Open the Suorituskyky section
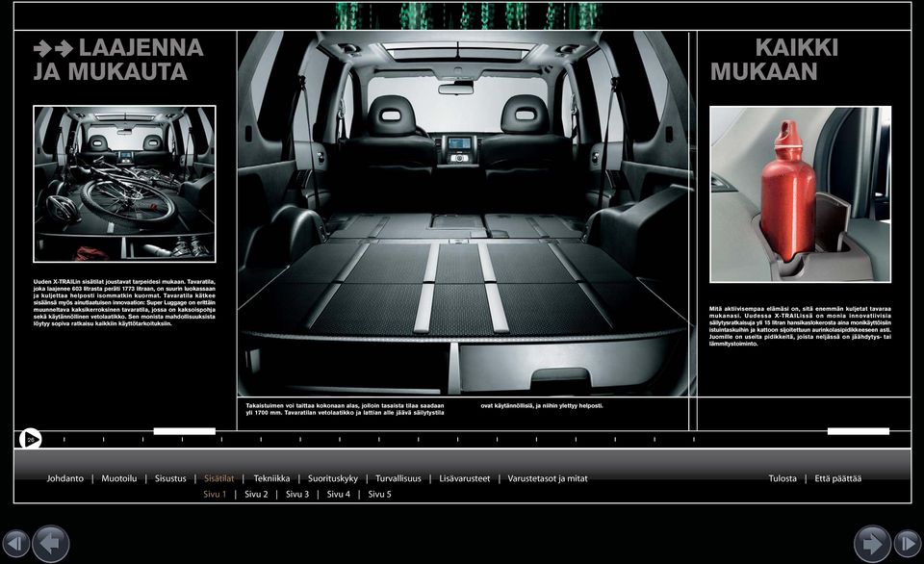The image size is (924, 564). pos(333,478)
